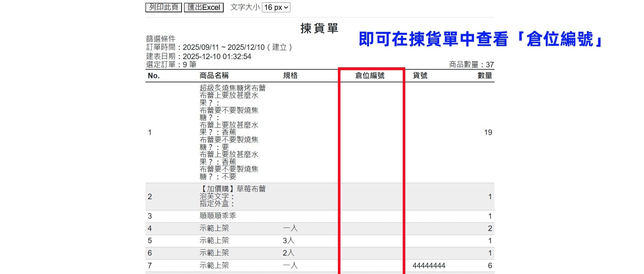Click the quantity 6 in row 7

click(x=490, y=265)
